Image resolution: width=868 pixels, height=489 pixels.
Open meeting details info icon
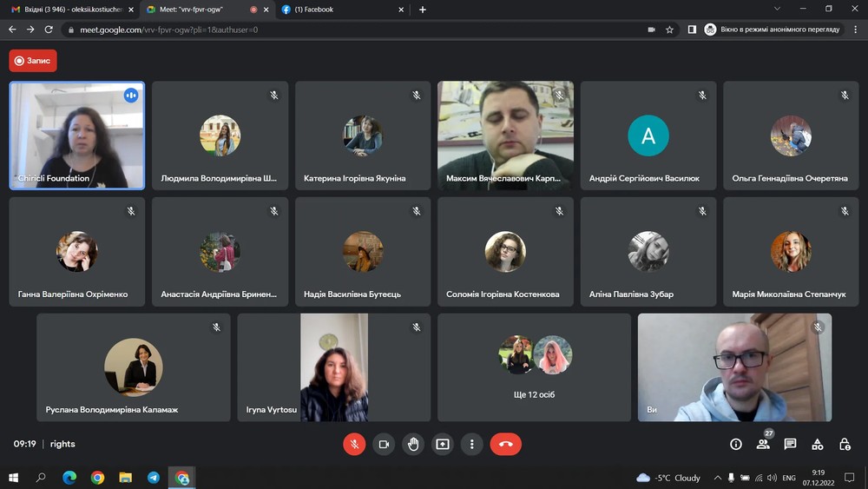point(736,444)
